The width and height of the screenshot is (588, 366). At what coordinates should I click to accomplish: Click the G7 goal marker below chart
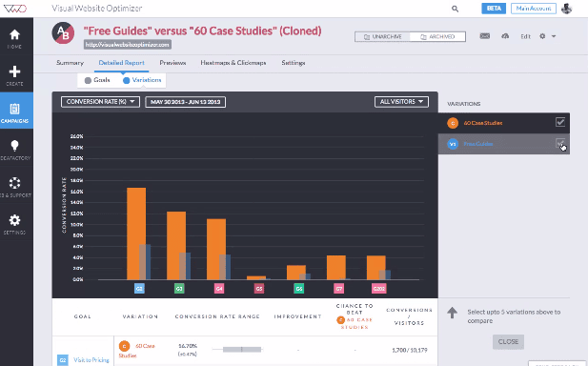tap(339, 289)
